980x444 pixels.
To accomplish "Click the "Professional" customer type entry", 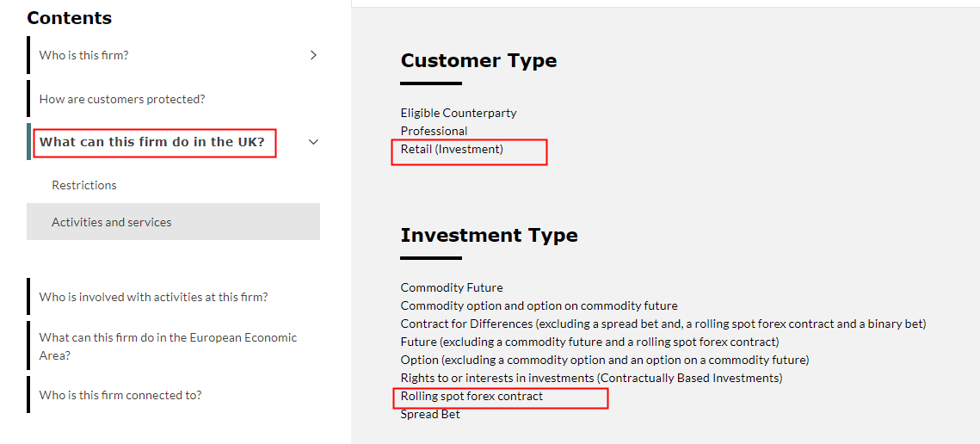I will 435,131.
